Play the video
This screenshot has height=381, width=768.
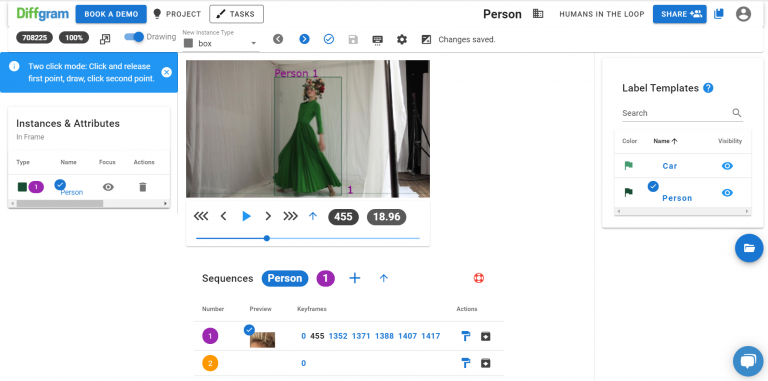tap(246, 216)
